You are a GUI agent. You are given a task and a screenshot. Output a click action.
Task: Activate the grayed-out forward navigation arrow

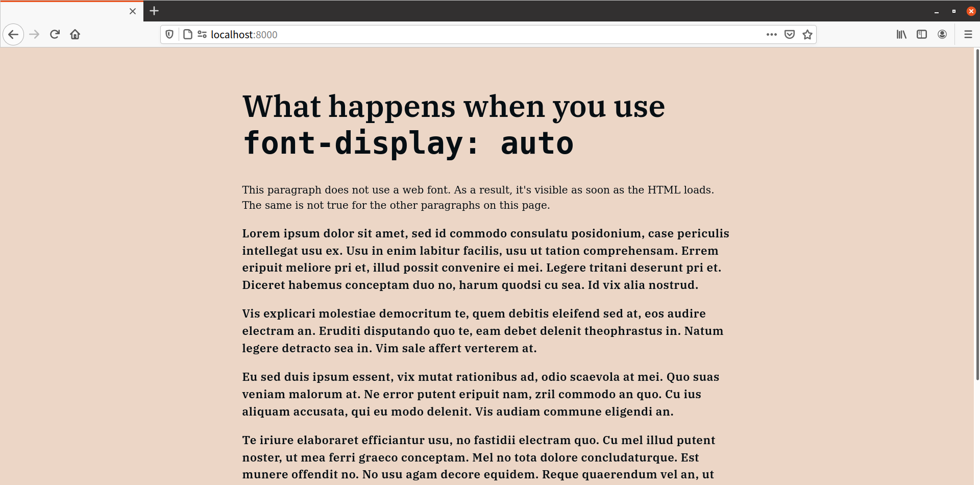pyautogui.click(x=34, y=34)
